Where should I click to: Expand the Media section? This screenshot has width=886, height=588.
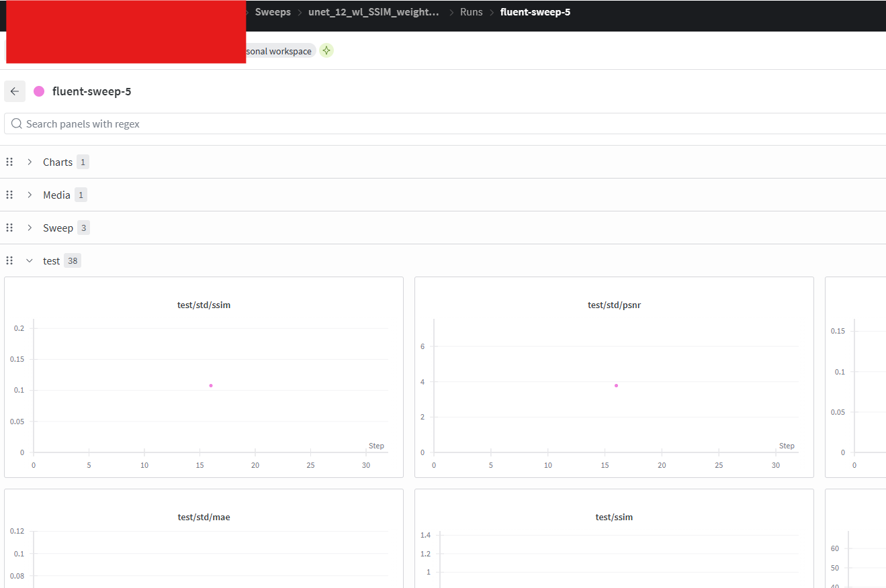30,195
